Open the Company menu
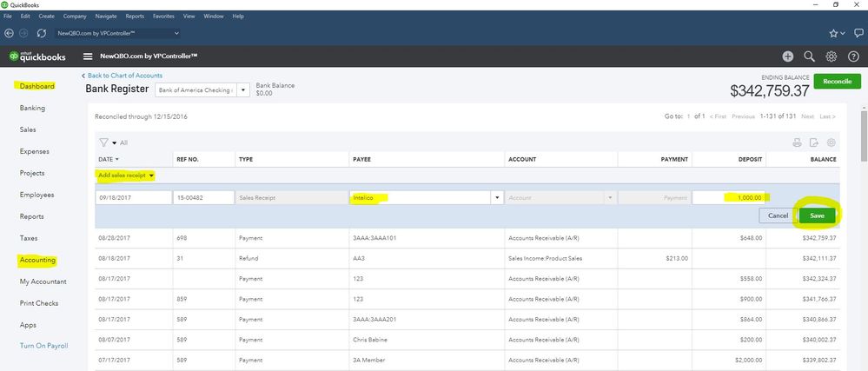 pyautogui.click(x=75, y=16)
